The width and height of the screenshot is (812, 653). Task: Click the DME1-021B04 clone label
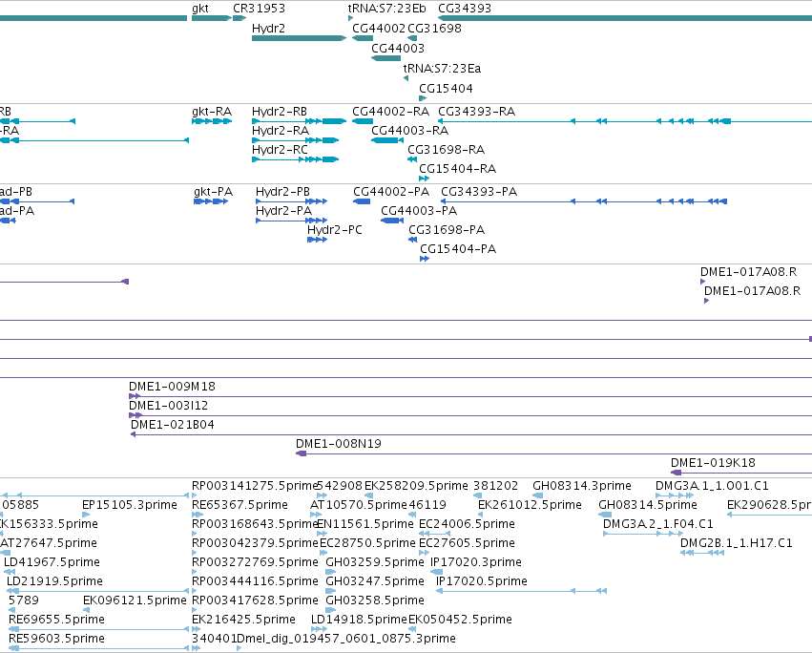tap(173, 425)
